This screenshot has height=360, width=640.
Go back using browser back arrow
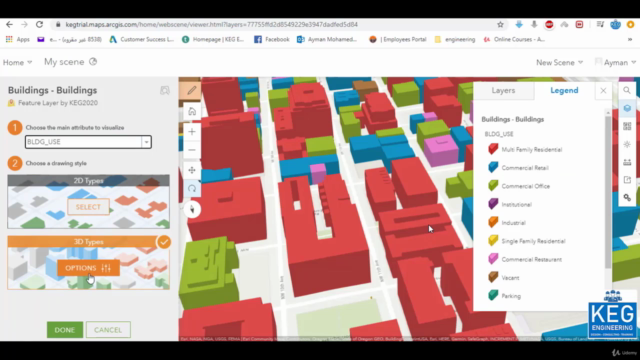9,24
